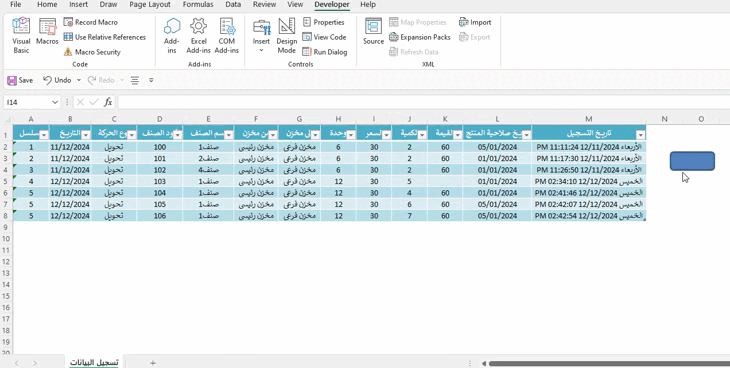
Task: Open control Properties
Action: coord(324,22)
